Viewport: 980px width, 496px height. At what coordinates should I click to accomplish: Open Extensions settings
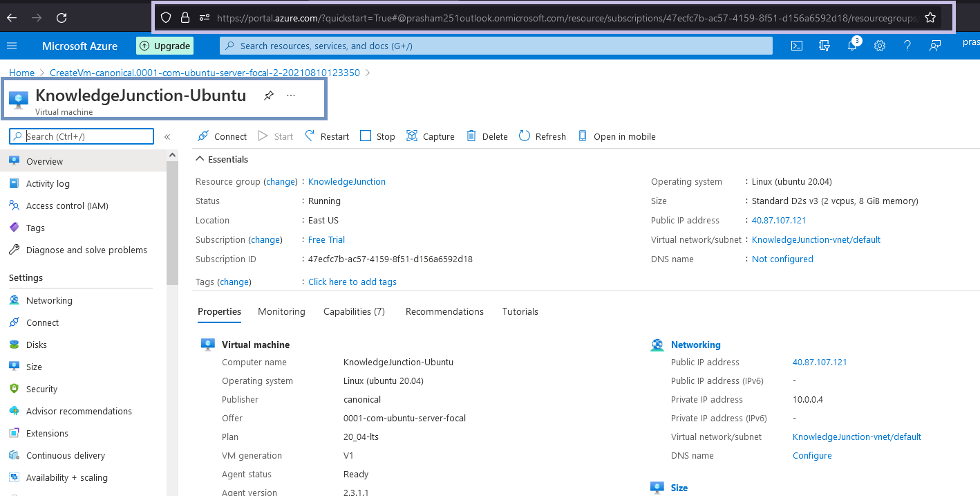click(x=83, y=433)
